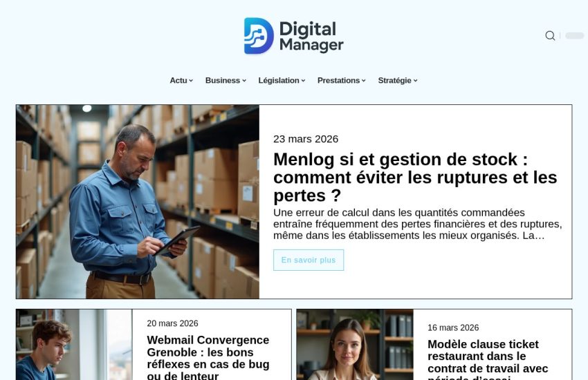Toggle the gray pill switch beside search

pos(574,35)
